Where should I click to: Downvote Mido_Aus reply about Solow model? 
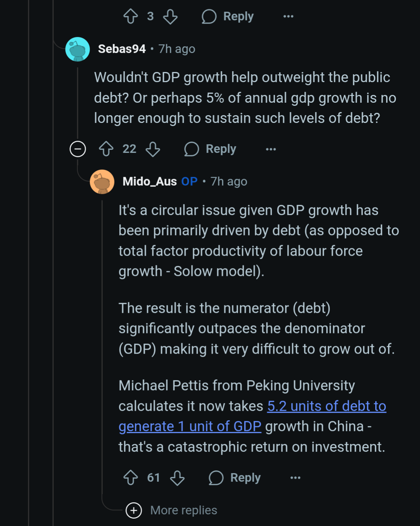tap(177, 477)
